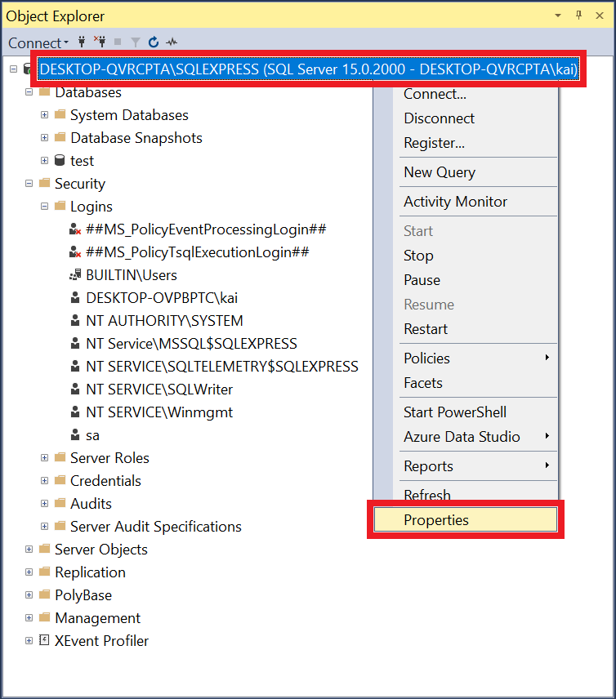Viewport: 616px width, 699px height.
Task: Click the Object Explorer pin icon
Action: [x=579, y=16]
